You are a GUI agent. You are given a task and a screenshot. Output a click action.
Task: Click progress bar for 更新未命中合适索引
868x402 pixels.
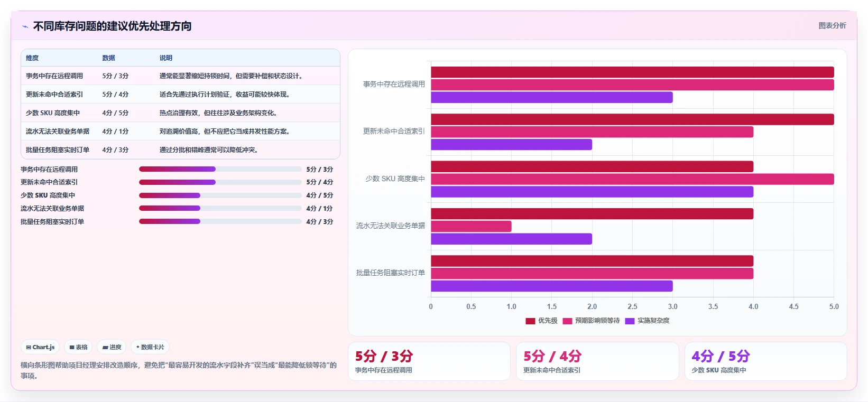(220, 182)
